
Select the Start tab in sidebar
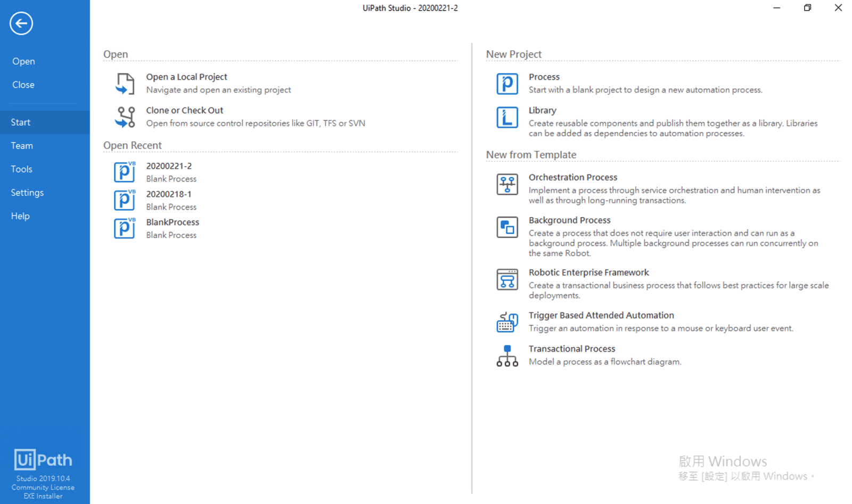tap(45, 122)
